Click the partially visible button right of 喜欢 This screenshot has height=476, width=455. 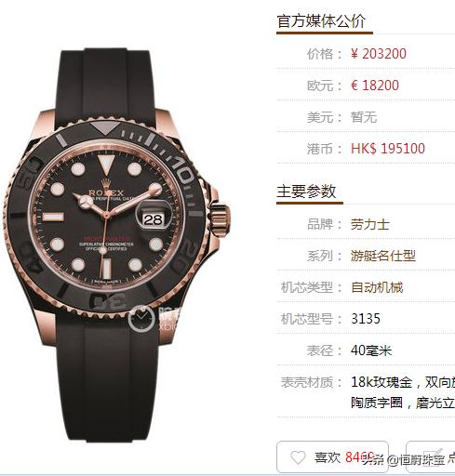(x=431, y=457)
